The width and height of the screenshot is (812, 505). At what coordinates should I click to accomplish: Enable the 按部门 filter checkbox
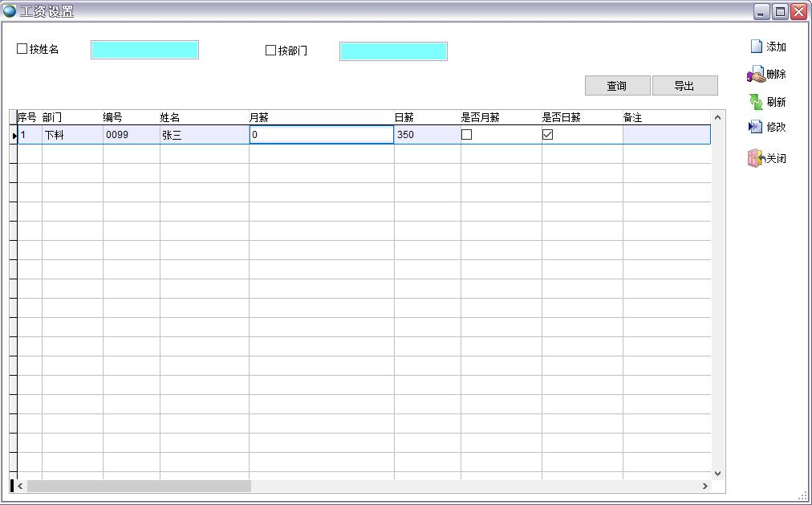[270, 51]
